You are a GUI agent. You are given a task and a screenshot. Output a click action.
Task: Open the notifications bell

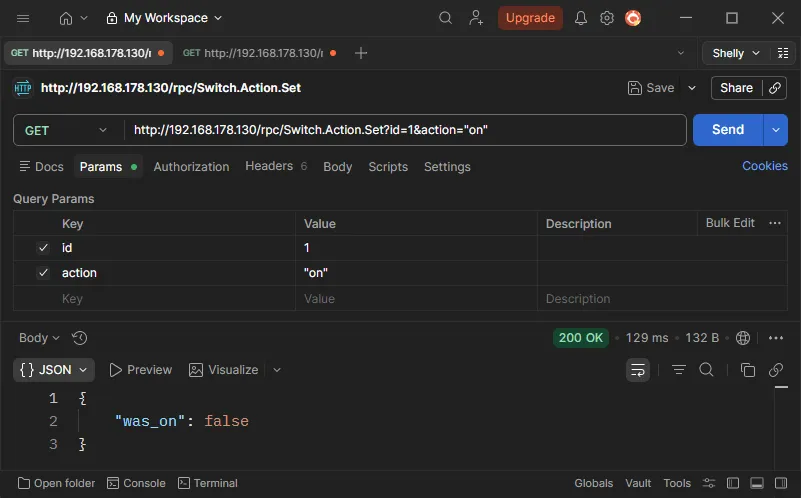click(x=581, y=18)
